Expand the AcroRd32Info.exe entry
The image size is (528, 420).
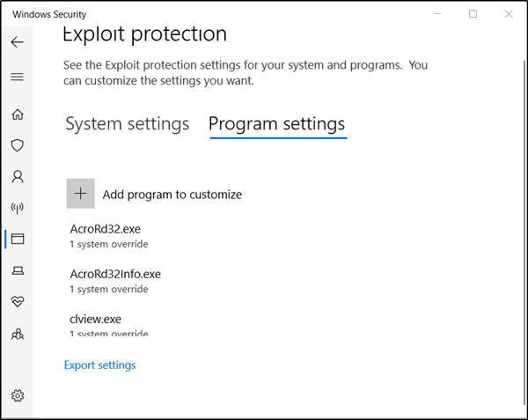click(x=115, y=280)
